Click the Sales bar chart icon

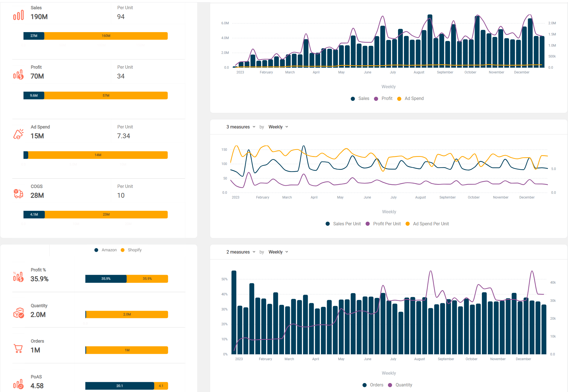click(18, 15)
